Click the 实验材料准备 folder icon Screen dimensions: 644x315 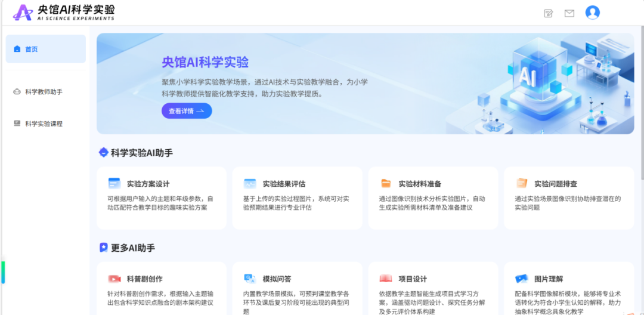[386, 183]
